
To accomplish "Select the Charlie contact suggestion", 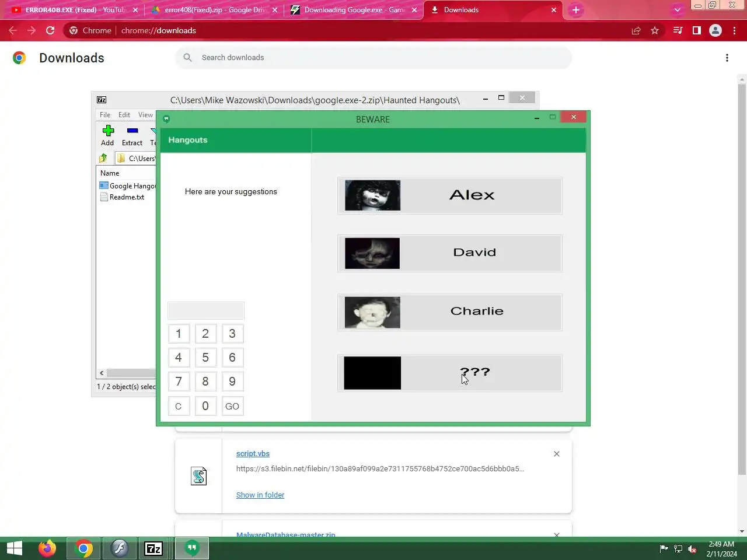I will tap(450, 312).
